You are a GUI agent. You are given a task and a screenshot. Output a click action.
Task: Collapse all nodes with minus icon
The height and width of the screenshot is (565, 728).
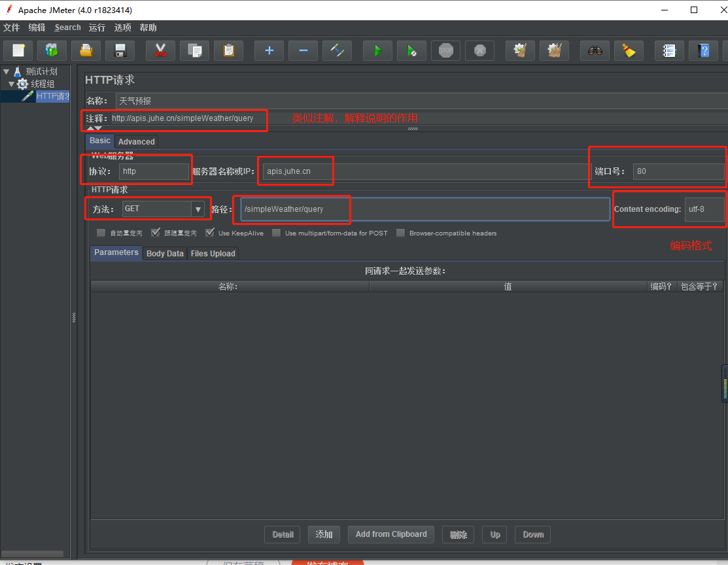point(303,50)
